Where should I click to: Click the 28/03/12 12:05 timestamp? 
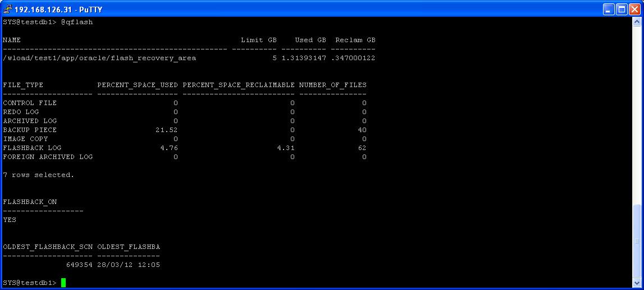pos(129,265)
